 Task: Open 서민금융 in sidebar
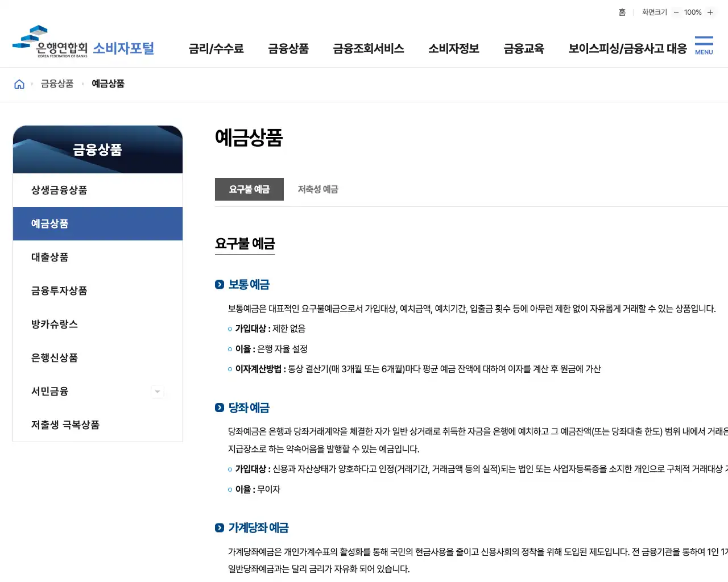98,392
